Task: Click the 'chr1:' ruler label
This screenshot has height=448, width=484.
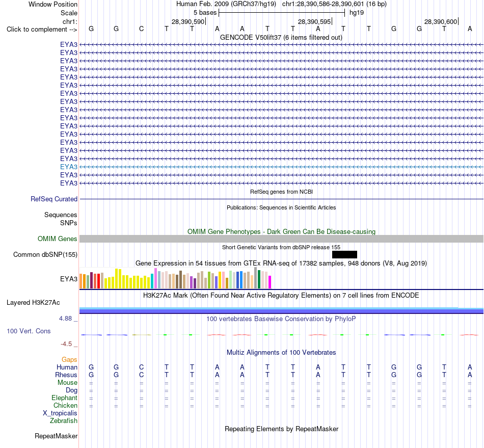Action: (70, 21)
